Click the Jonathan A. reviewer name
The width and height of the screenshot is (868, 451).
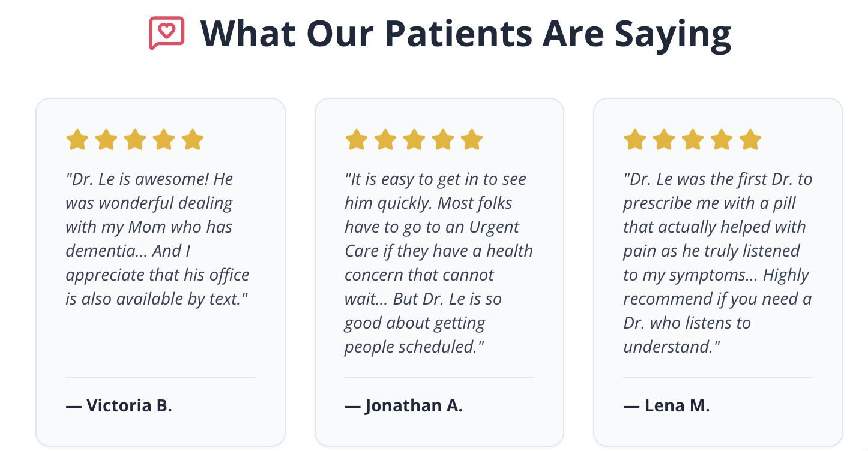pyautogui.click(x=403, y=405)
